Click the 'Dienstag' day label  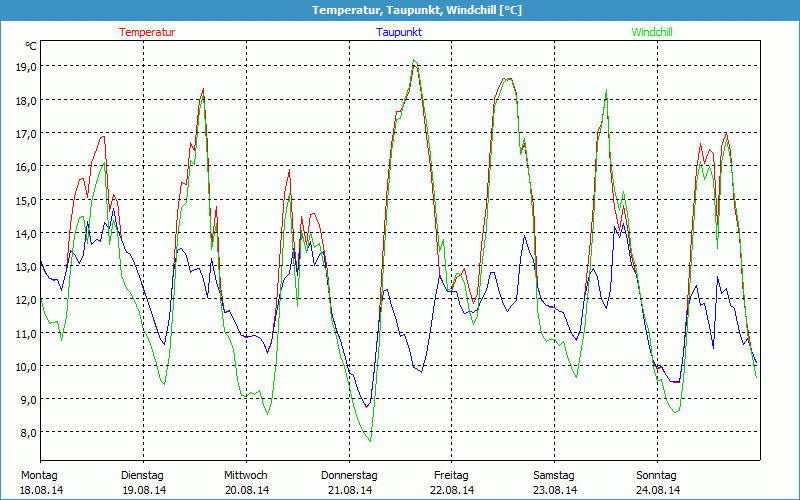point(142,476)
